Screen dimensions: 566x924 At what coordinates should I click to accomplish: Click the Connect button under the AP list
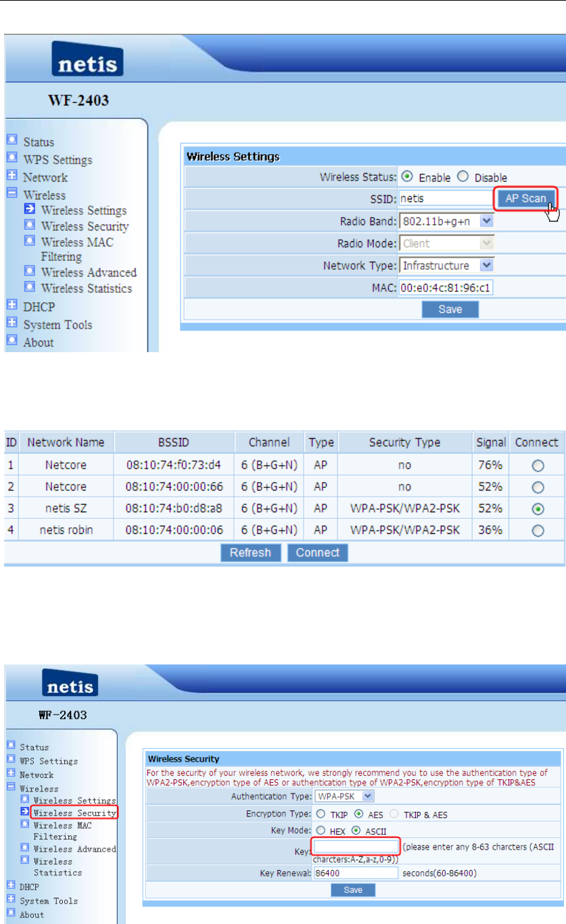click(x=318, y=552)
